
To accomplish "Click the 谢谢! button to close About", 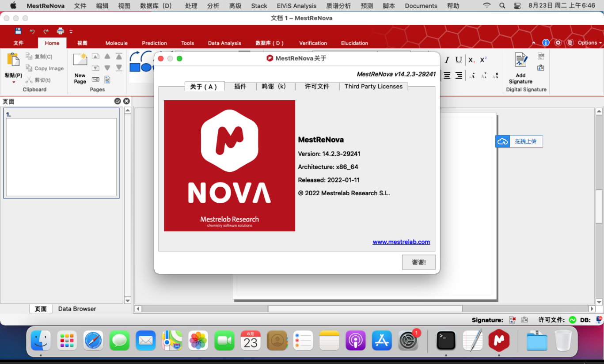I will tap(418, 262).
